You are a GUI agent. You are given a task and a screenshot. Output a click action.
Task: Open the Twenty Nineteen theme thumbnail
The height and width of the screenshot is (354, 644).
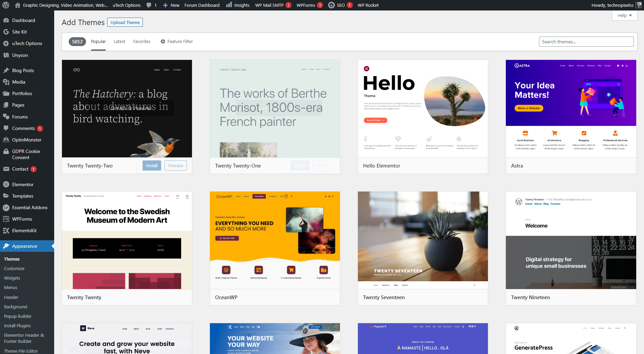point(571,240)
